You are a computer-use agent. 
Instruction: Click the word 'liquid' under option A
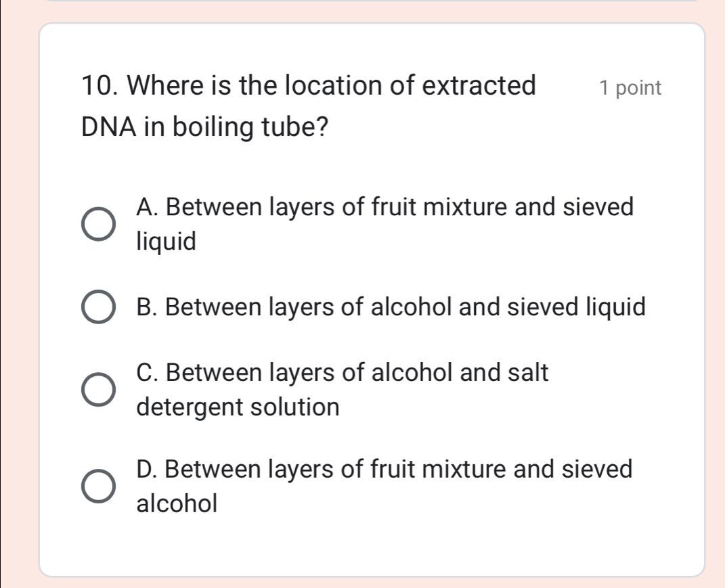coord(167,241)
